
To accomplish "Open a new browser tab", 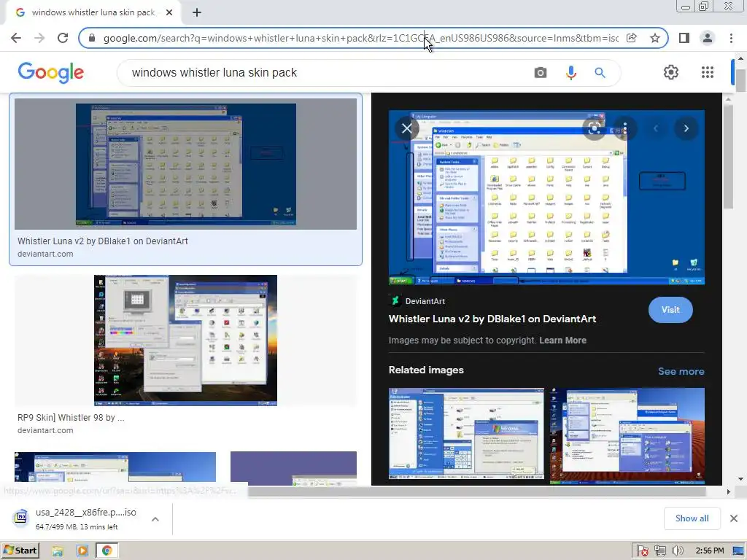I will pyautogui.click(x=197, y=12).
